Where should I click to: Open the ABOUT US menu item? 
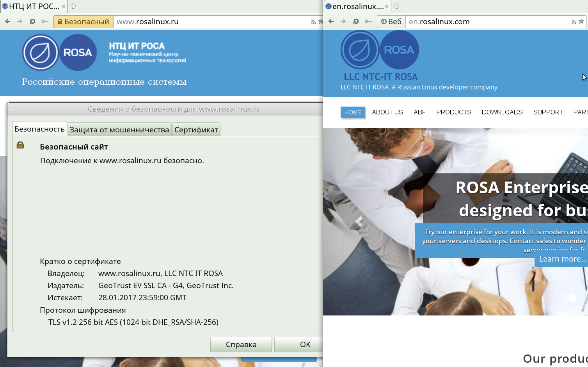[387, 112]
